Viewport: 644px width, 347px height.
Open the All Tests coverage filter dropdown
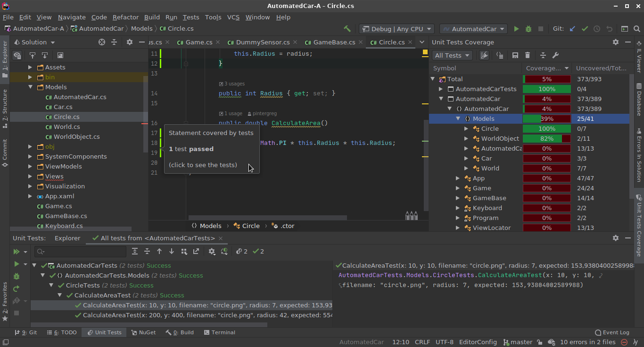452,55
